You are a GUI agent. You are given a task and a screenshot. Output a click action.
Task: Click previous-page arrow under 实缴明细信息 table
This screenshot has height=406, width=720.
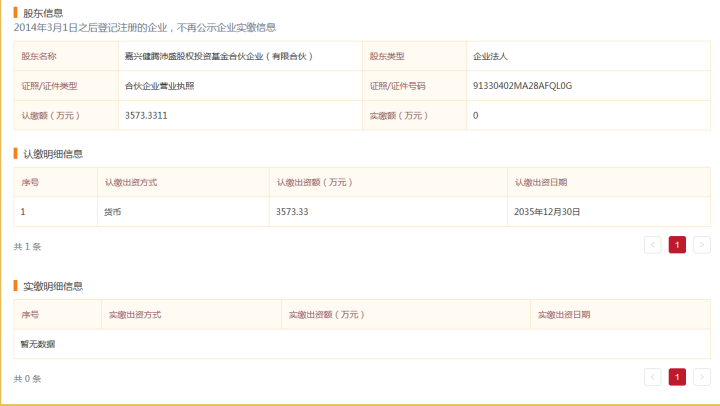[x=653, y=377]
